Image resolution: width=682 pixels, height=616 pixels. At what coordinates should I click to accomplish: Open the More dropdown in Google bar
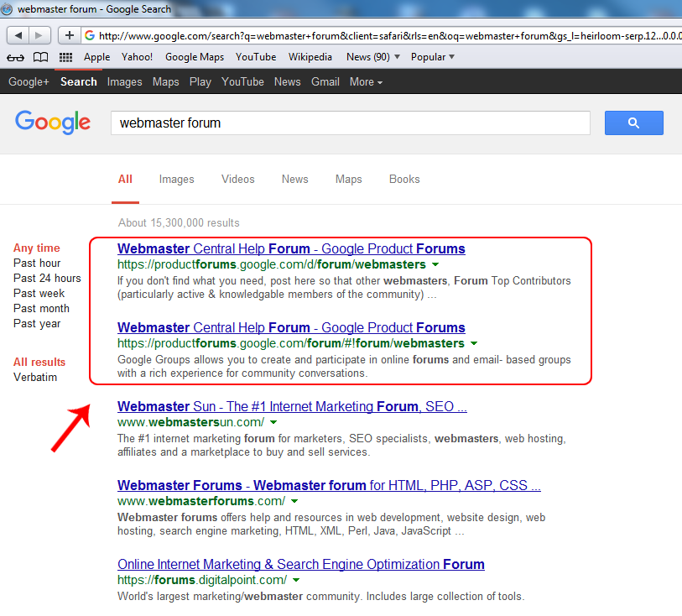366,81
